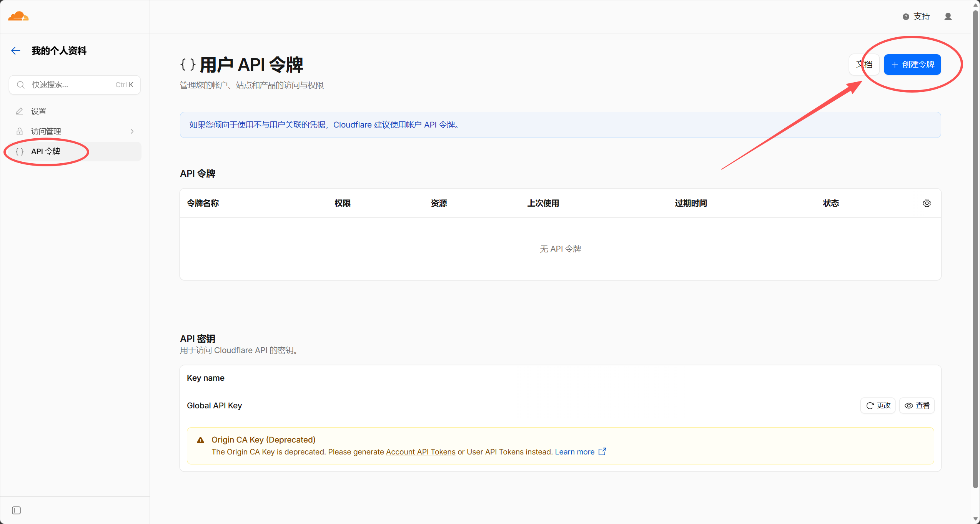The width and height of the screenshot is (980, 524).
Task: View the Global API Key with eye button
Action: tap(917, 406)
